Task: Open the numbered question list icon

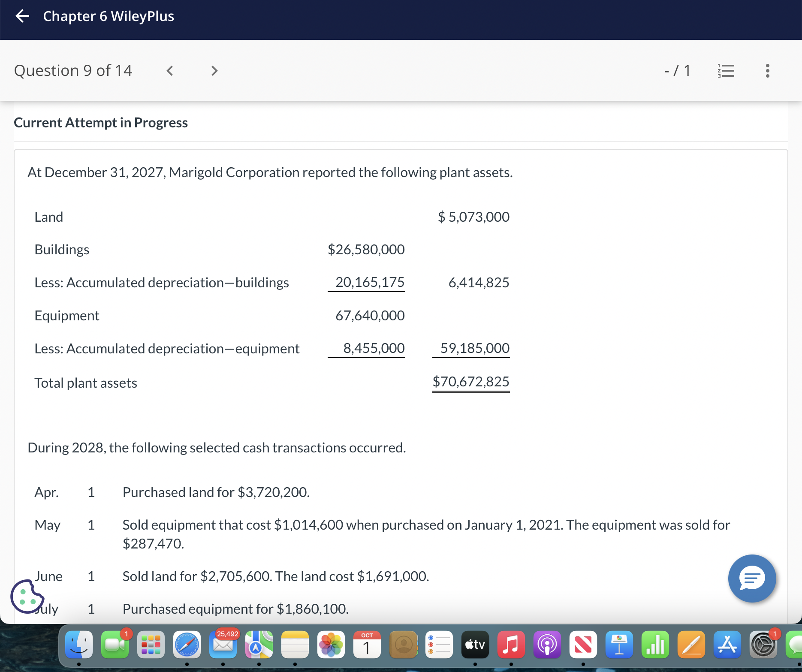Action: coord(726,70)
